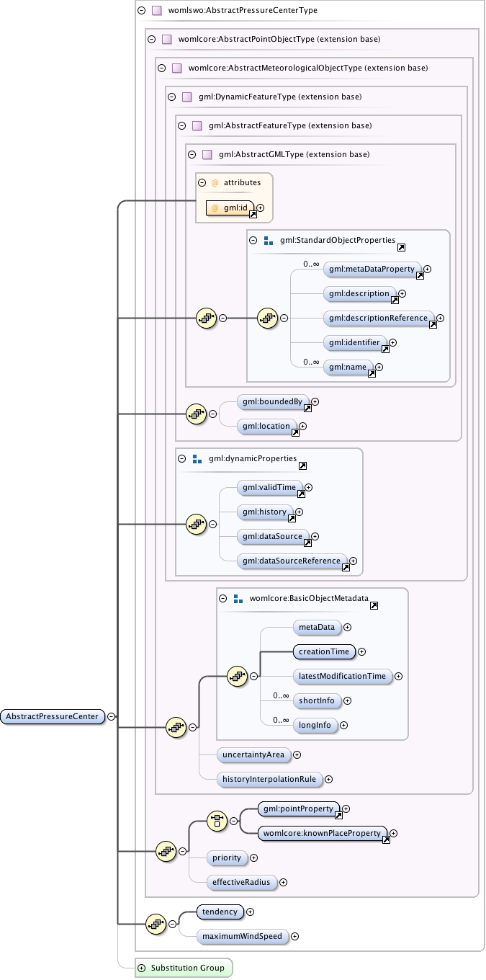This screenshot has height=980, width=486.
Task: Select gml:name element
Action: click(x=349, y=367)
